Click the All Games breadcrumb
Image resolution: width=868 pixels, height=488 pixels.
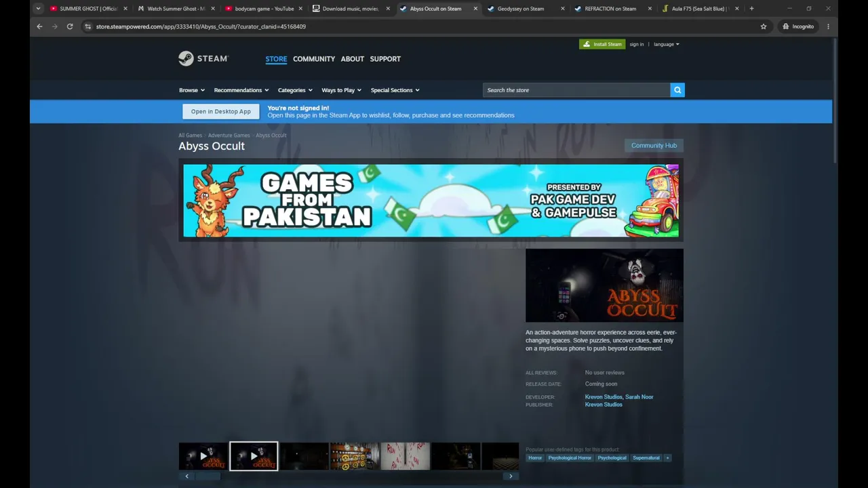(x=190, y=136)
